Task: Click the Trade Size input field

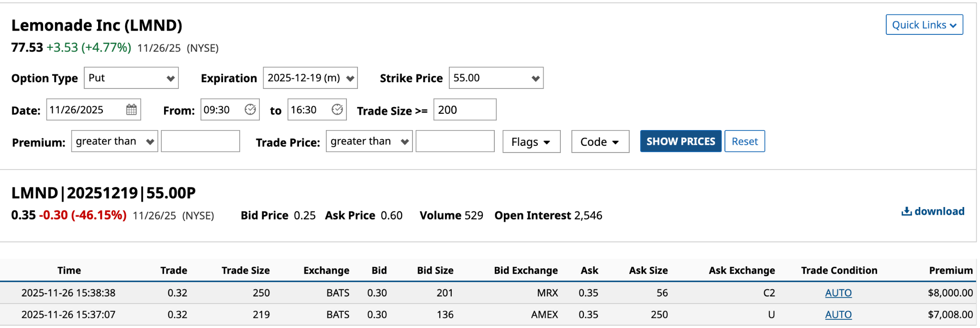Action: coord(465,110)
